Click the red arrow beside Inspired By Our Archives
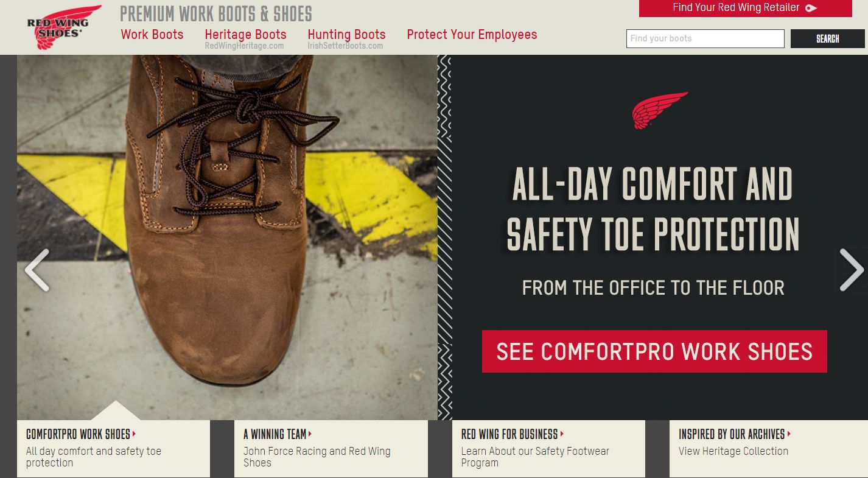868x478 pixels. coord(789,434)
